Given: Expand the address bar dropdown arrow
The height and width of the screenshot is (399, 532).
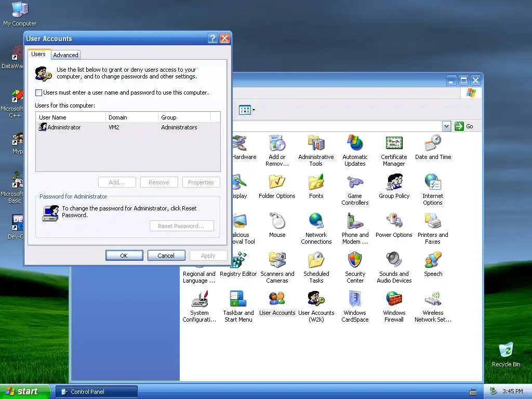Looking at the screenshot, I should (x=446, y=126).
